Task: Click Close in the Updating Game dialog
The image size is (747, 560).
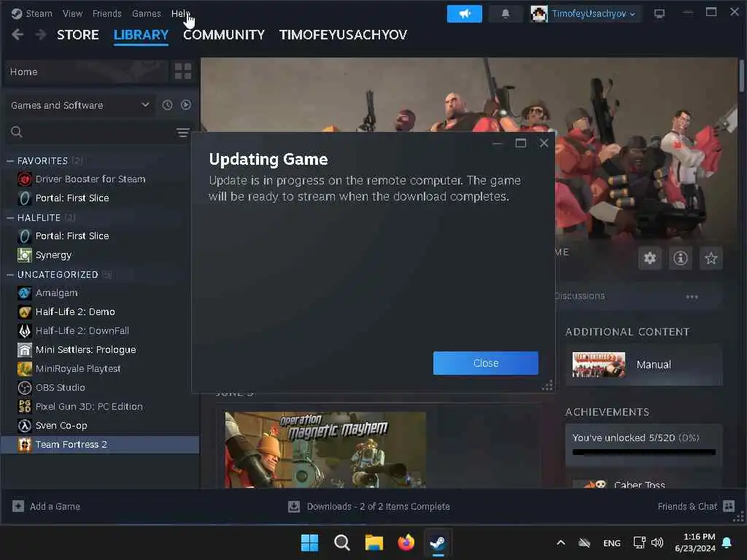Action: [x=485, y=363]
